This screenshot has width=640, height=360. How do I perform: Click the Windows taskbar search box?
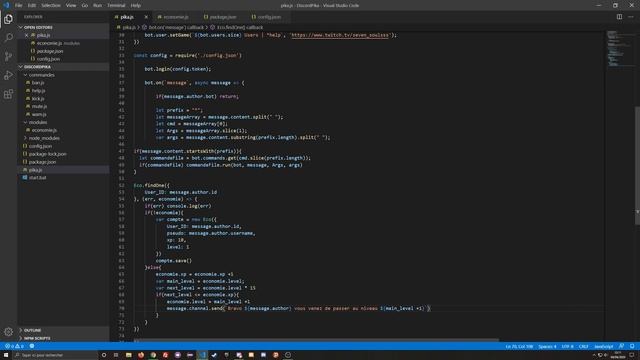(55, 355)
